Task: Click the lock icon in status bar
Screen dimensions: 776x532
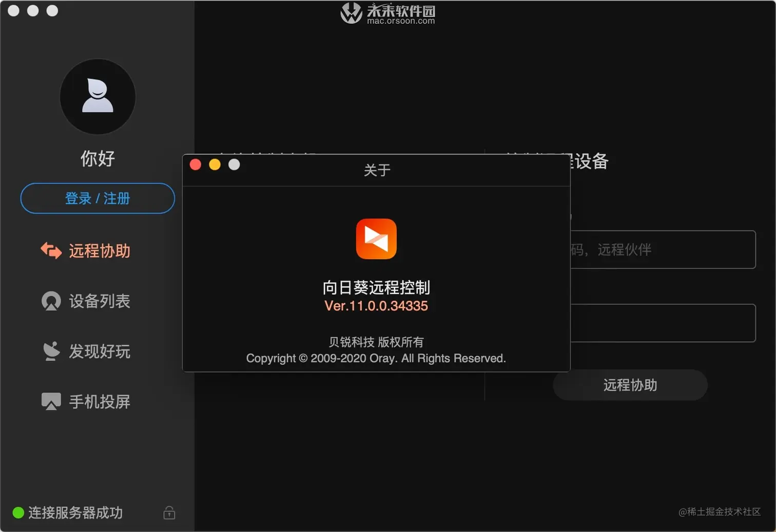Action: 169,513
